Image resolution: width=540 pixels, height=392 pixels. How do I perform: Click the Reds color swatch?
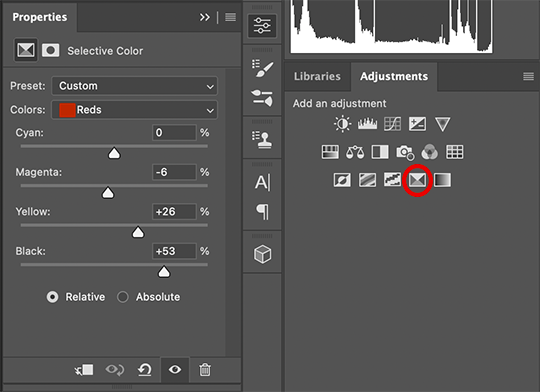point(67,110)
